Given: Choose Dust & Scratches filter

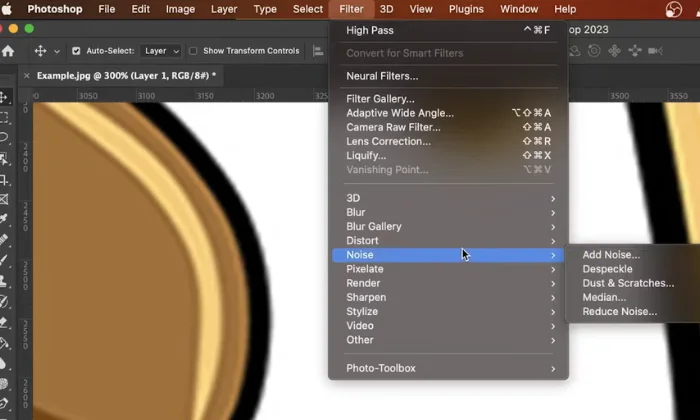Looking at the screenshot, I should (x=628, y=283).
